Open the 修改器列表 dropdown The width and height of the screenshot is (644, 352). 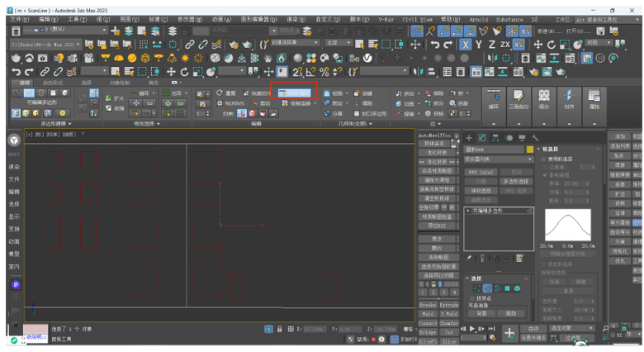(498, 159)
